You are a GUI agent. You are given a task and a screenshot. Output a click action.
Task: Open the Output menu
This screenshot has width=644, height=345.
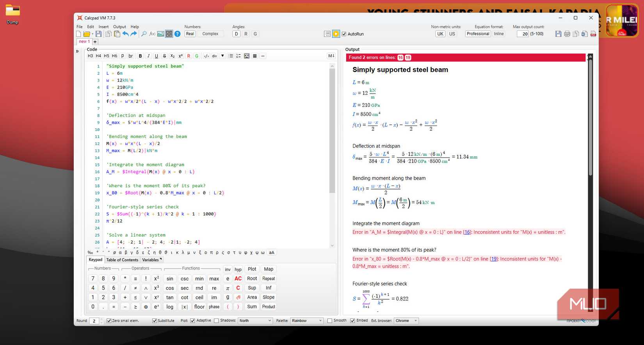coord(119,27)
